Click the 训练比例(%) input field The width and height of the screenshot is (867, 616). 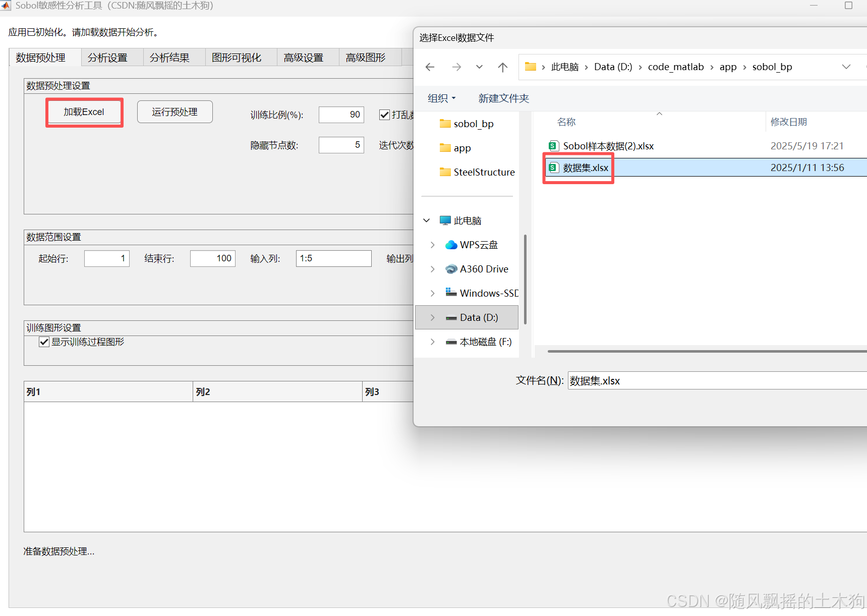(x=341, y=115)
